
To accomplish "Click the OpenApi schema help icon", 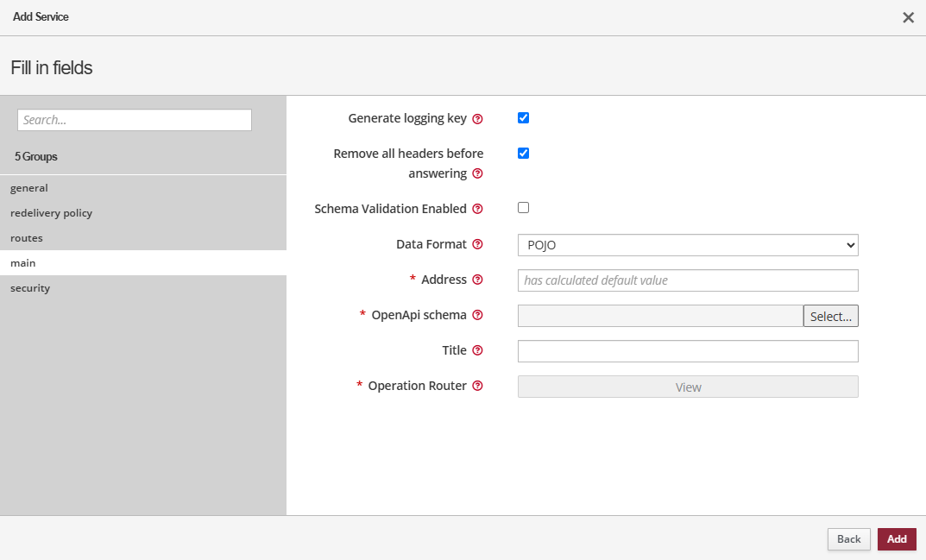I will [477, 316].
